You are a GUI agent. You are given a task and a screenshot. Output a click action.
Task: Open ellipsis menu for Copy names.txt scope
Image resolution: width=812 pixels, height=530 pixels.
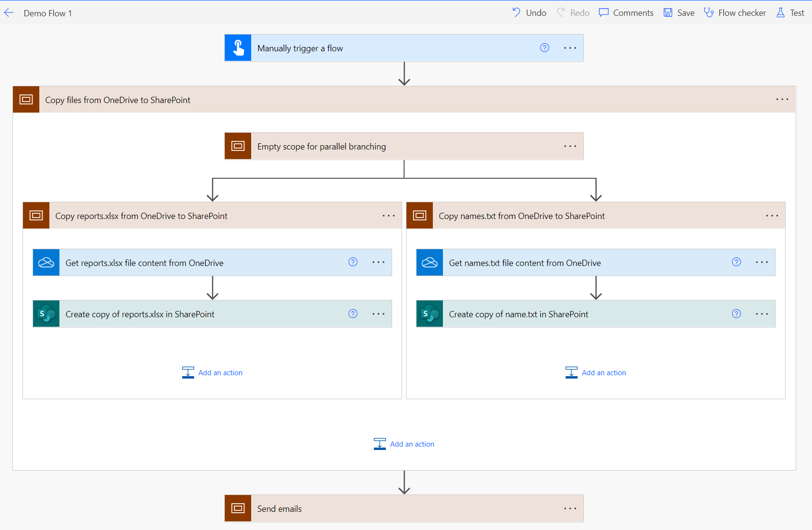pos(772,216)
